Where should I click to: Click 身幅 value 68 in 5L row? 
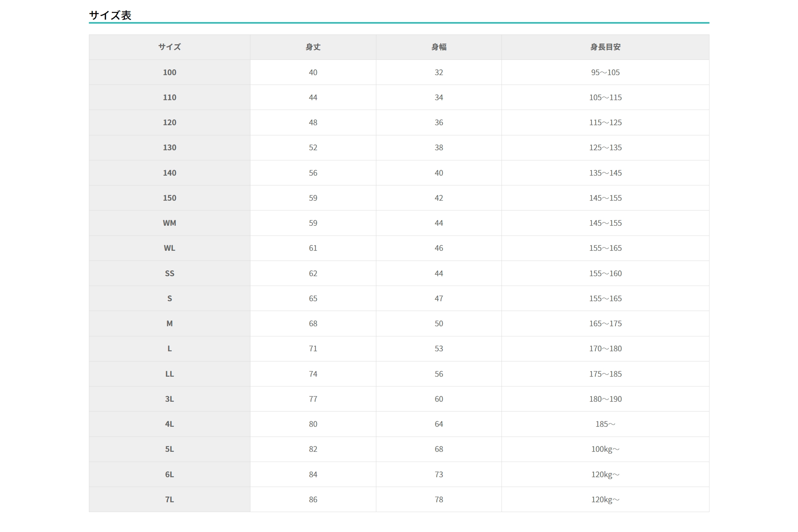(x=439, y=449)
